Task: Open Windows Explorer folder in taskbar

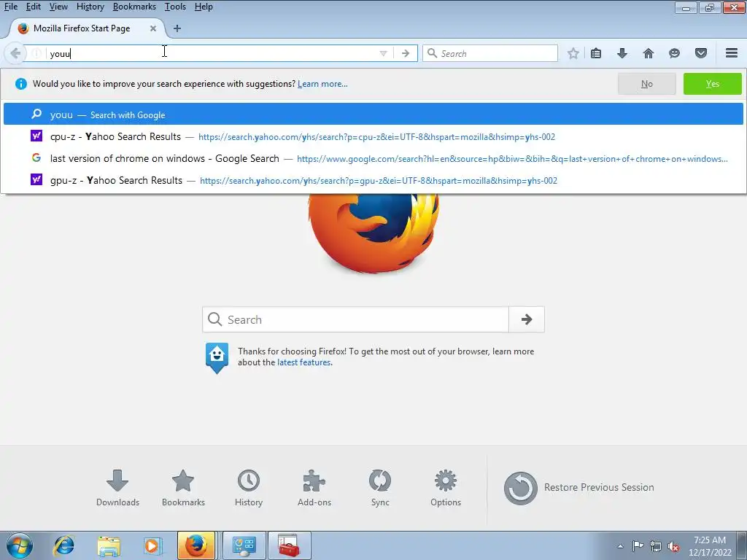Action: click(x=109, y=545)
